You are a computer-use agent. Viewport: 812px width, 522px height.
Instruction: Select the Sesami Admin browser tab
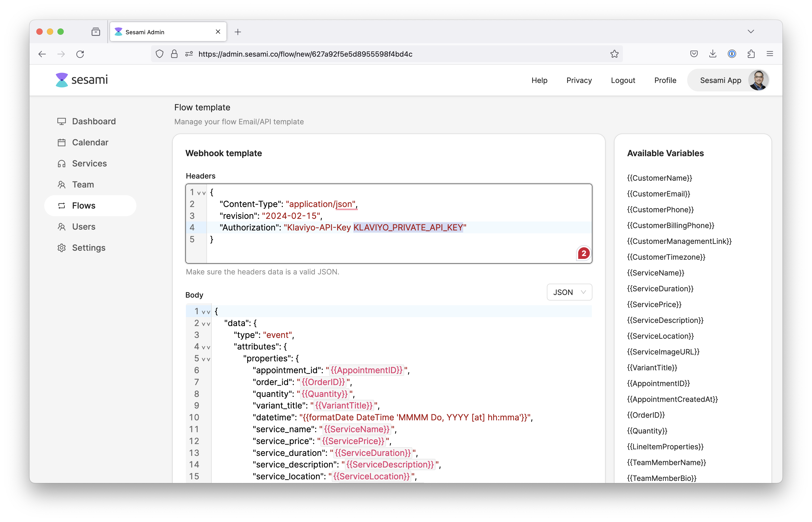[168, 32]
